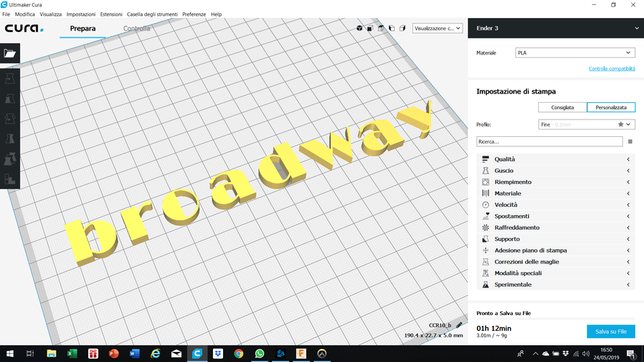This screenshot has height=362, width=644.
Task: Switch to right side camera view
Action: tap(402, 28)
